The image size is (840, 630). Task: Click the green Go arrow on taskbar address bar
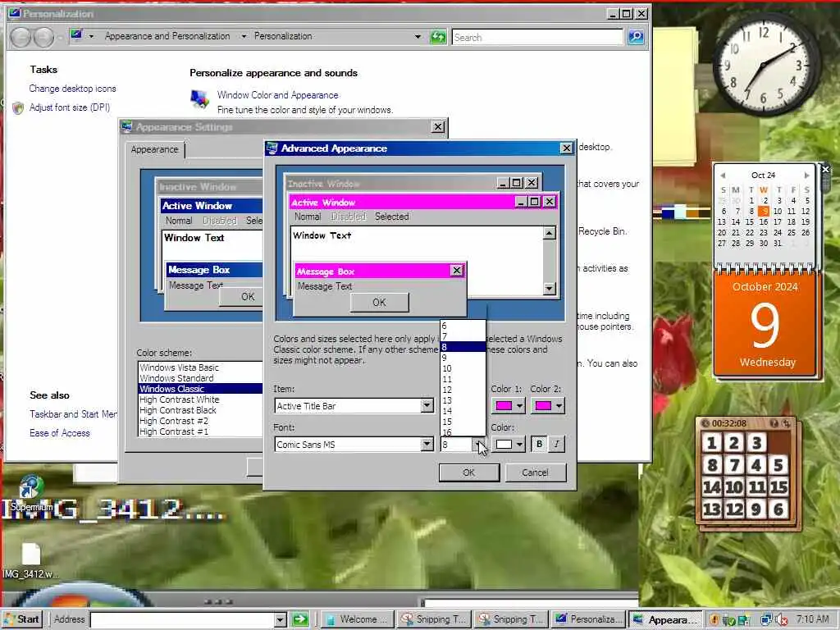(x=300, y=620)
